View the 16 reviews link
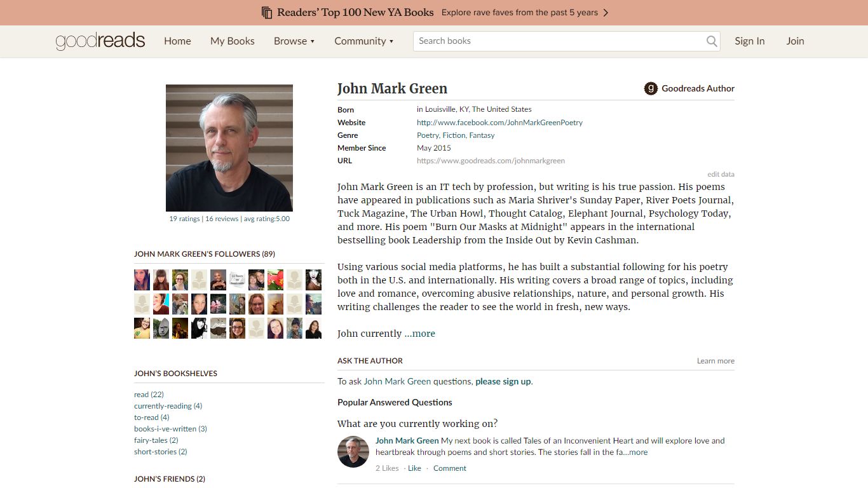Image resolution: width=868 pixels, height=488 pixels. (x=222, y=219)
